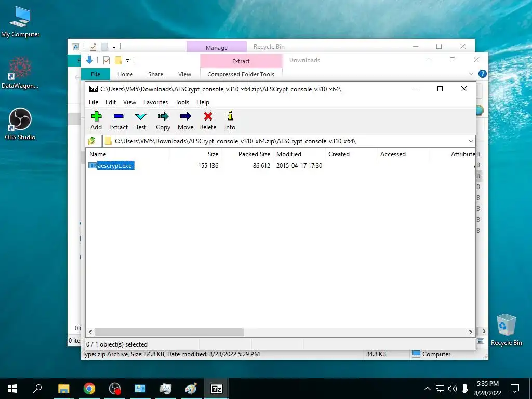The image size is (532, 399).
Task: Open the Recycle Bin desktop icon
Action: [506, 330]
